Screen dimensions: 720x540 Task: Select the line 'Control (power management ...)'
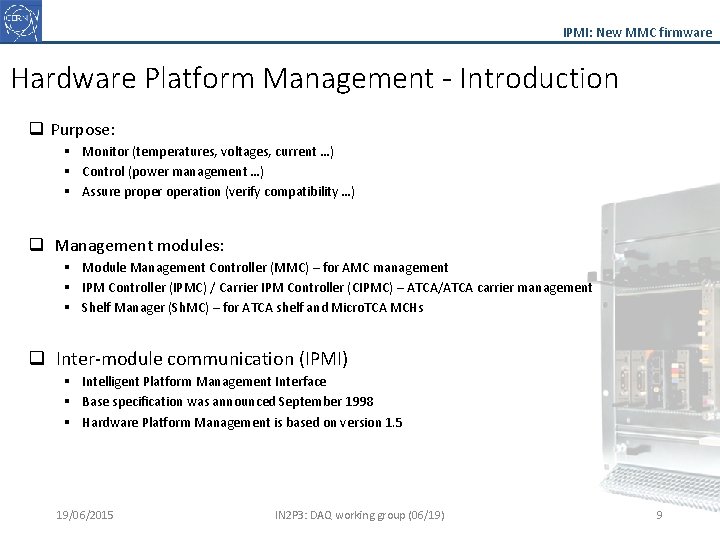[x=173, y=172]
